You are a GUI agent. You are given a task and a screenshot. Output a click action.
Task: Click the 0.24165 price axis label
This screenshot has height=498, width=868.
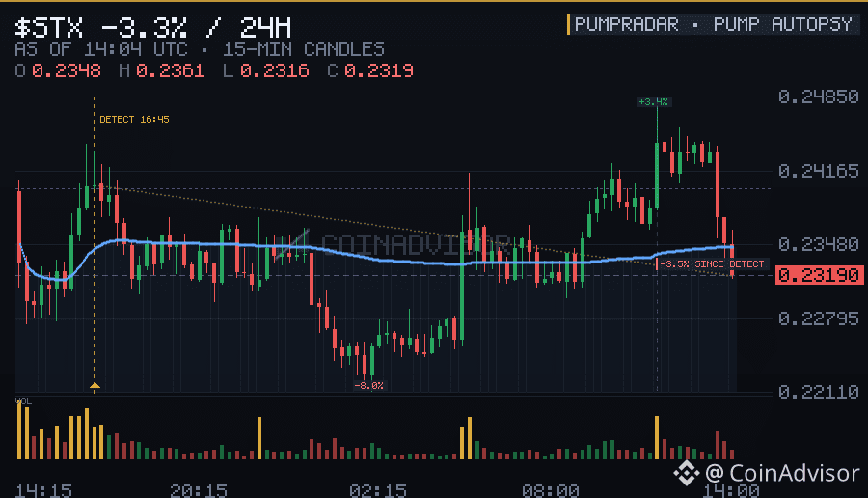tap(818, 171)
